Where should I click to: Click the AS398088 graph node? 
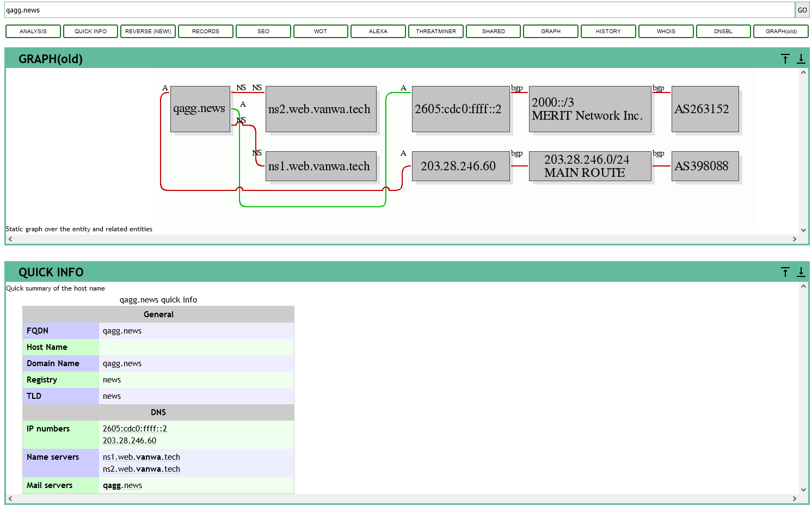coord(705,166)
